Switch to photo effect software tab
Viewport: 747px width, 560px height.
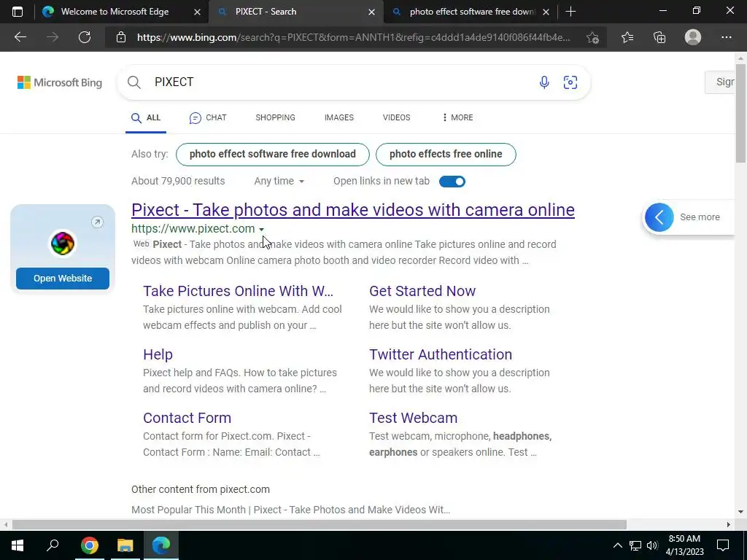472,12
